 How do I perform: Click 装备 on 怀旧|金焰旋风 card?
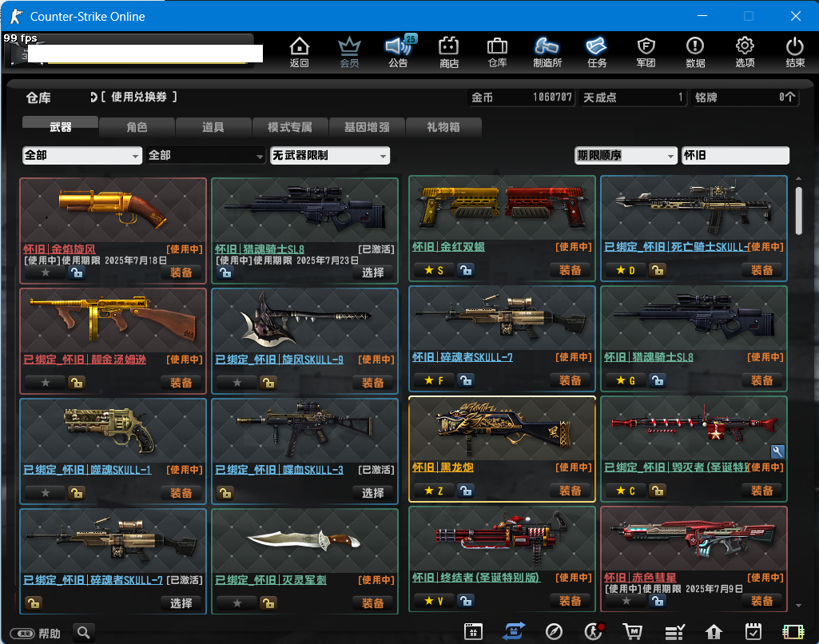pyautogui.click(x=181, y=272)
